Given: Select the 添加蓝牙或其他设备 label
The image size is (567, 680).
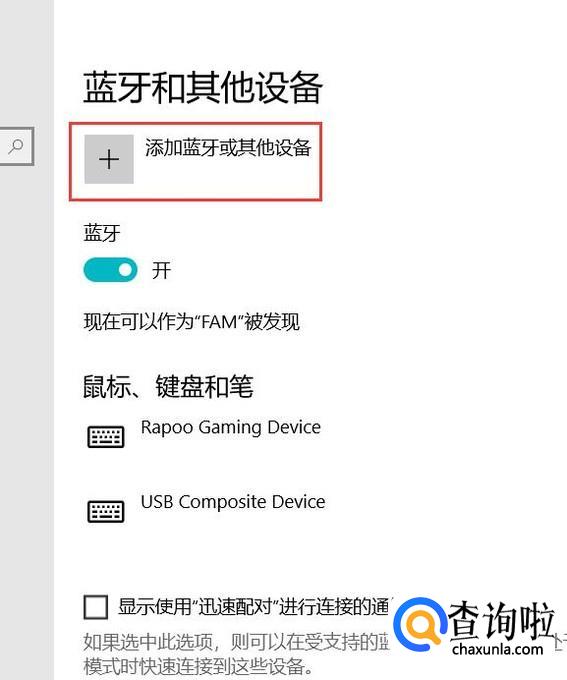Looking at the screenshot, I should [228, 147].
